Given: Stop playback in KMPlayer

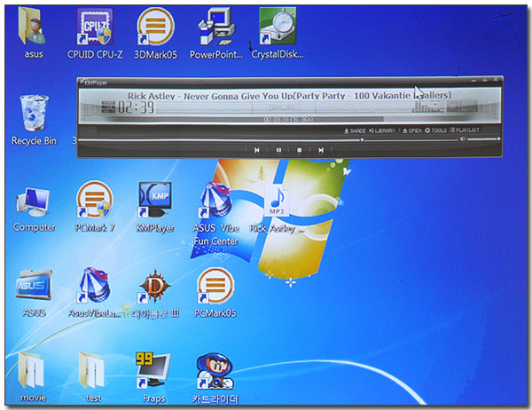Looking at the screenshot, I should (x=300, y=150).
